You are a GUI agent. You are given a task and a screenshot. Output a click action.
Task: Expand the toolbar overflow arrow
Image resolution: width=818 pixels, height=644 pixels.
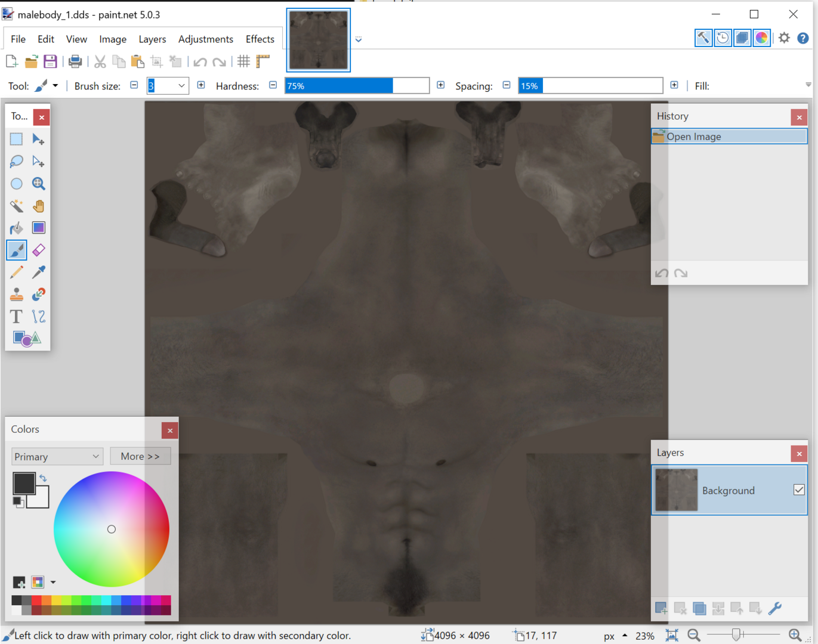(x=808, y=85)
